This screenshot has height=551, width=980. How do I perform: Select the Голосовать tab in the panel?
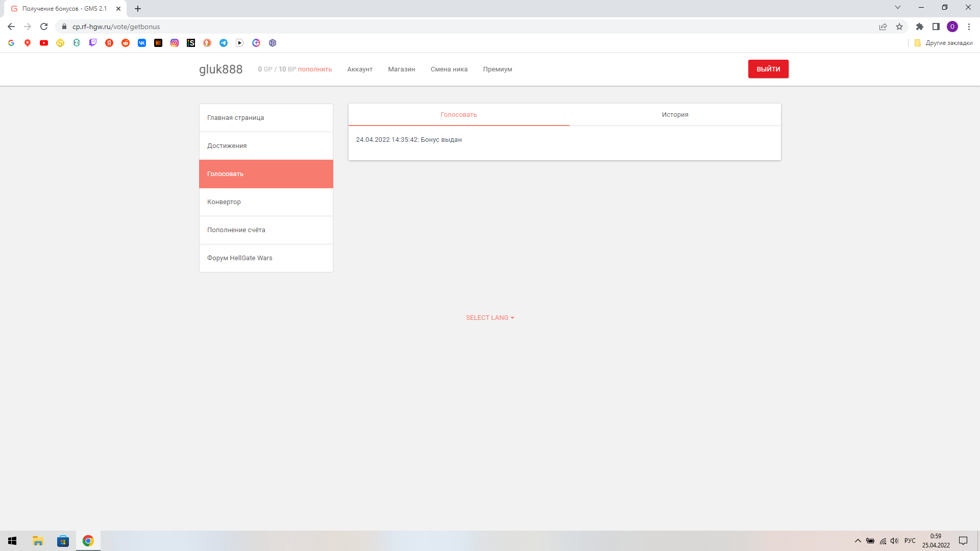[458, 115]
